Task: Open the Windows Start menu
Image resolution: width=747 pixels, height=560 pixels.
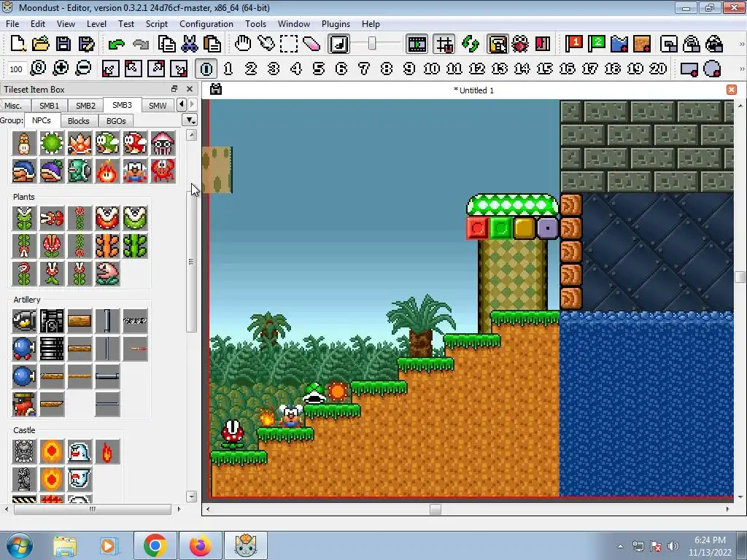Action: tap(18, 545)
